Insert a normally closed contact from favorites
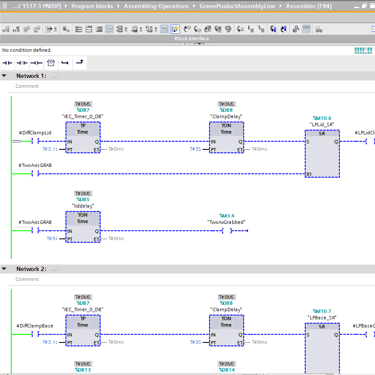375x375 pixels. point(22,63)
